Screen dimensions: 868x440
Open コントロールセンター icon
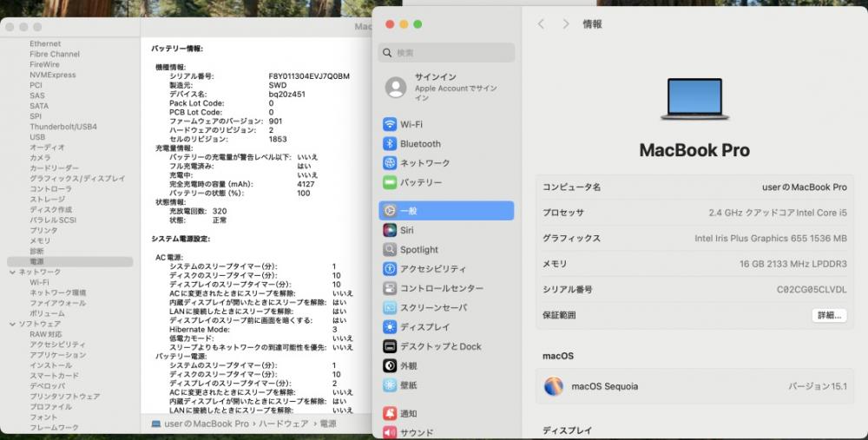(x=390, y=288)
